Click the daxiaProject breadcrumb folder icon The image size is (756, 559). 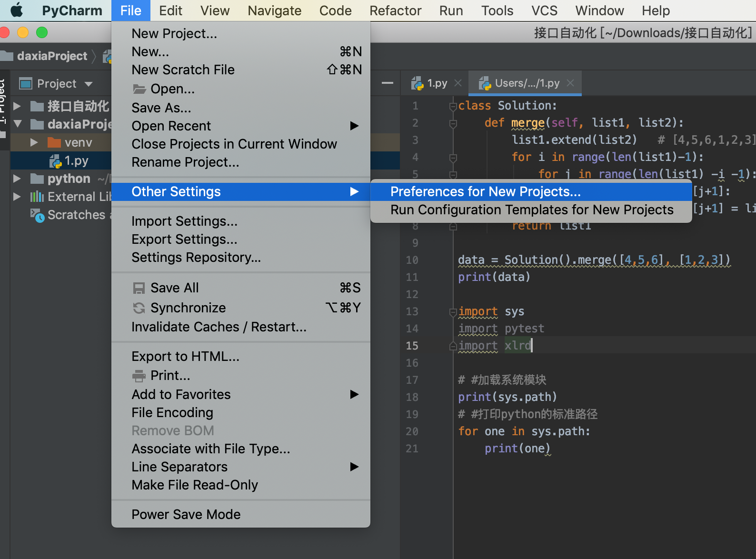click(7, 56)
